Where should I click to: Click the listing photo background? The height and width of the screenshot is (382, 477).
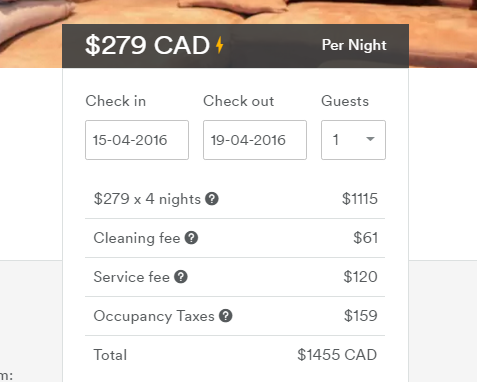[31, 33]
